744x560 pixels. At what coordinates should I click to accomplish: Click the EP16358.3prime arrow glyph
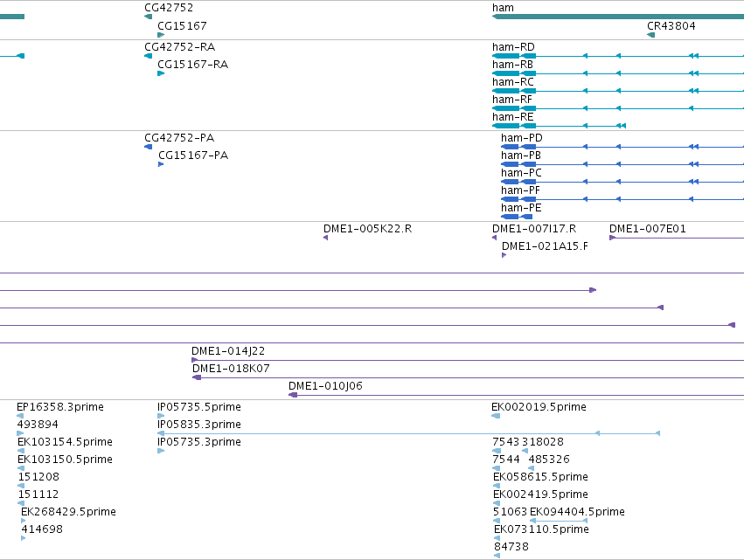(20, 416)
